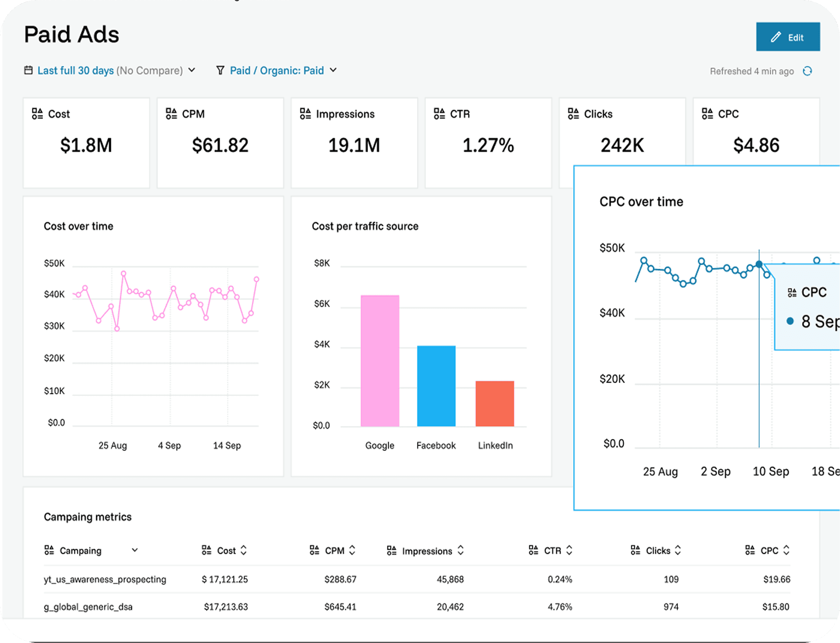Screen dimensions: 840x643
Task: Click the icon in CPC tooltip
Action: tap(792, 292)
